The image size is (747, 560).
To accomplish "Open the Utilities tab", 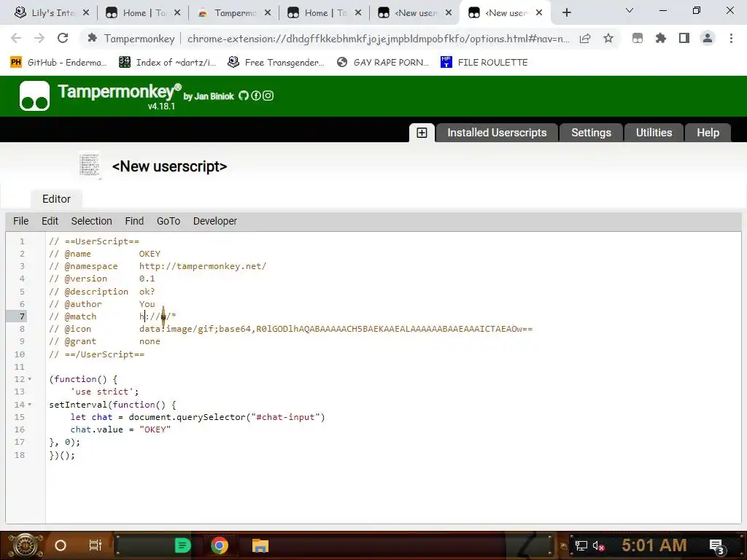I will coord(654,133).
